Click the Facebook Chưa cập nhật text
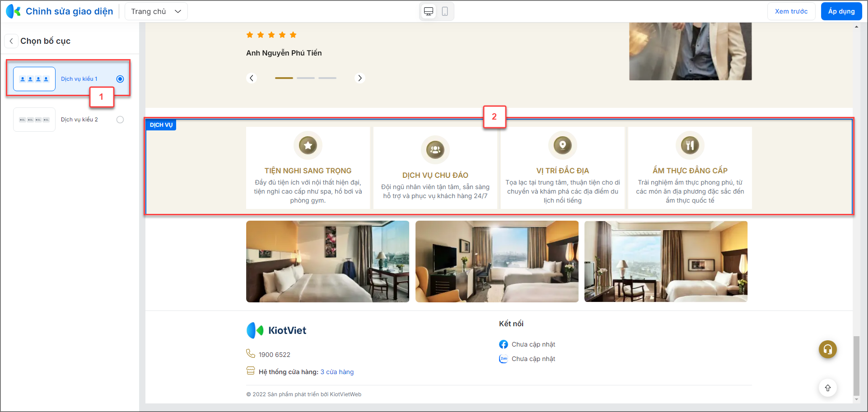The image size is (868, 412). tap(533, 344)
